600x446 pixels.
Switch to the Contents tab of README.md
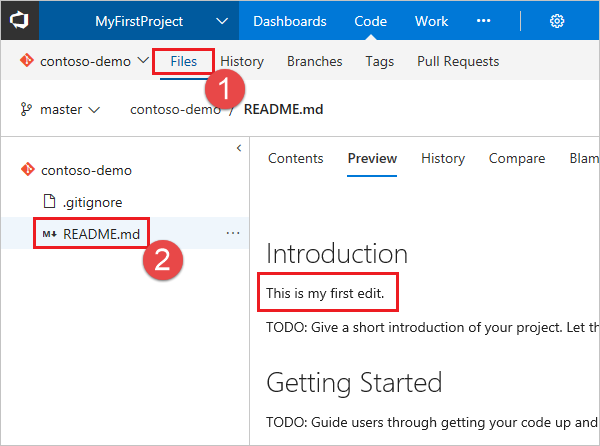tap(295, 158)
